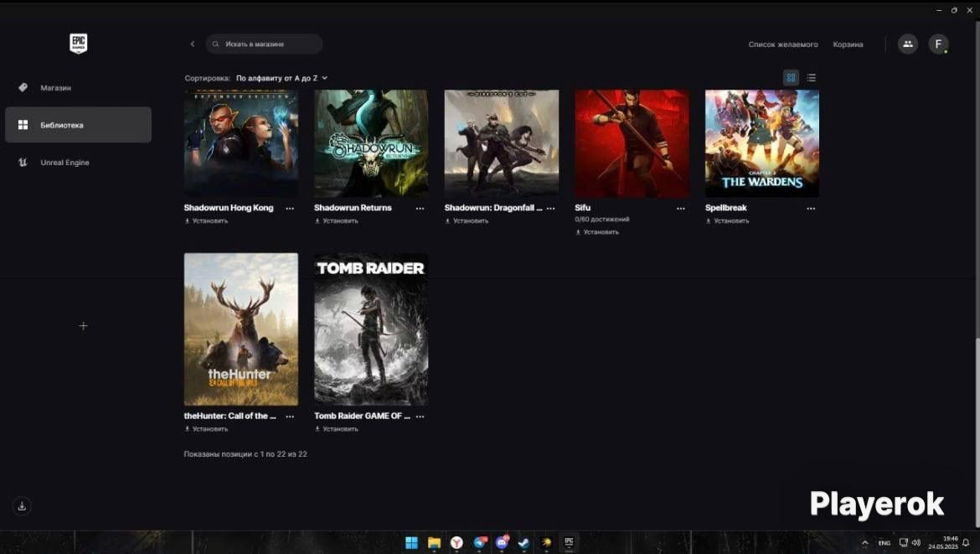Open Список желаемого (wishlist) link
Viewport: 980px width, 554px height.
(783, 44)
